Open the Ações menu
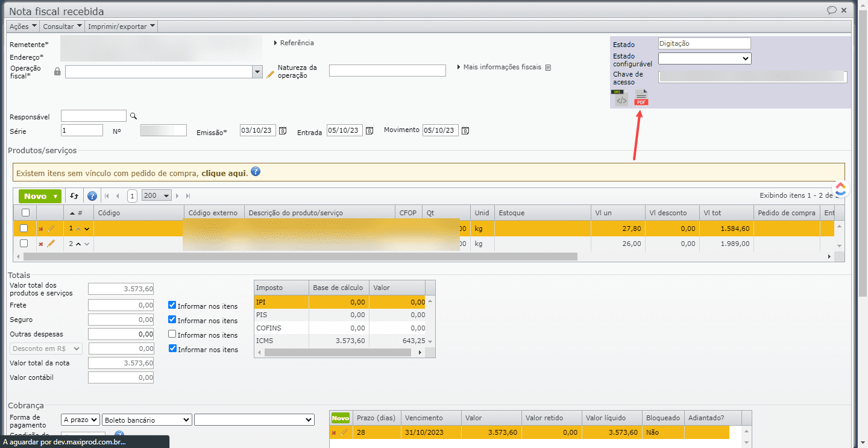Screen dimensions: 868x448 pos(24,26)
